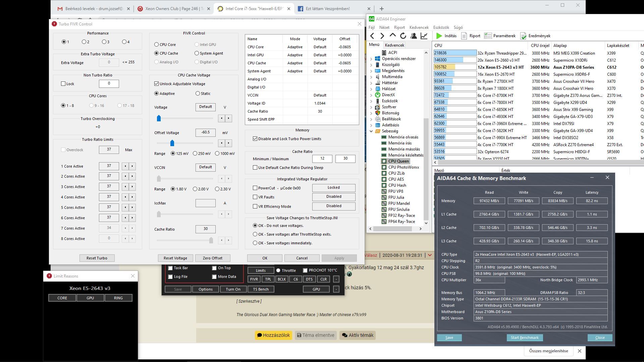Click Cache Ratio slider handle
Viewport: 644px width, 362px height.
(211, 240)
